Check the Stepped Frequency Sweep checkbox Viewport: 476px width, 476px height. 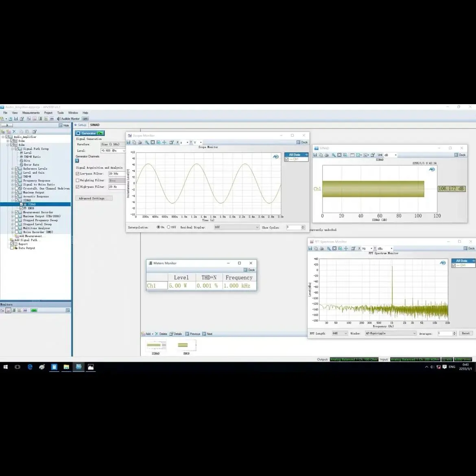[17, 220]
